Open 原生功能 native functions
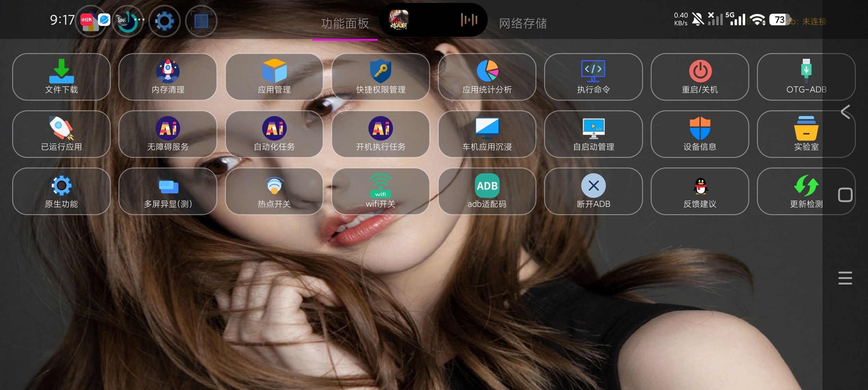 click(x=61, y=191)
